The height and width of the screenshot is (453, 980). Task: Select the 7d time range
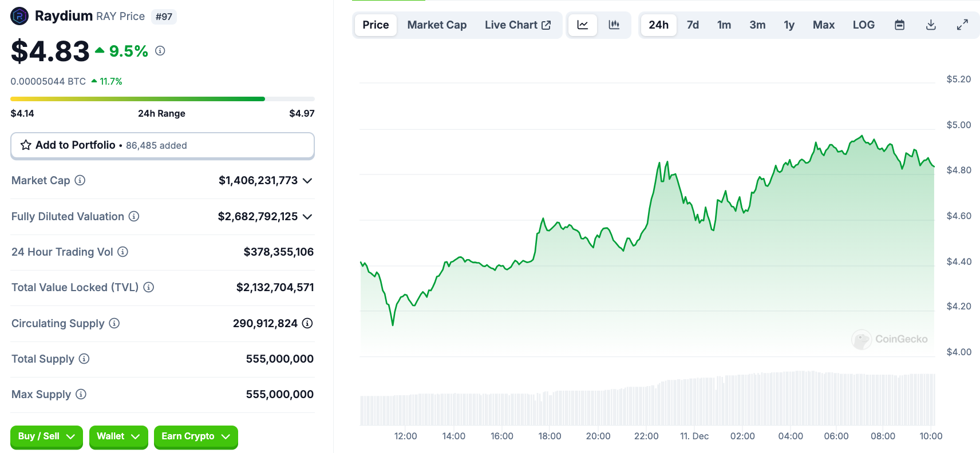pos(693,25)
